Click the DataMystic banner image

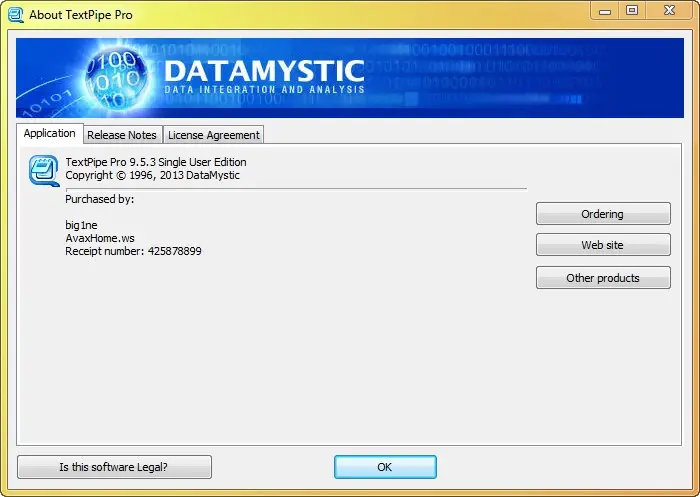350,78
